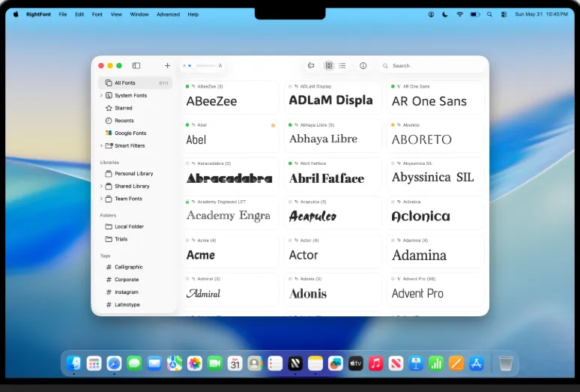Viewport: 580px width, 392px height.
Task: Toggle the Academy Engraved LET activation dot
Action: [x=187, y=202]
